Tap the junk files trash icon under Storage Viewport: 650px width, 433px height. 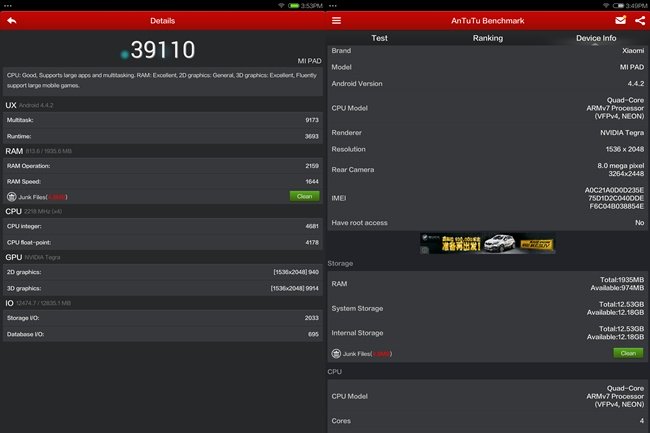tap(336, 353)
